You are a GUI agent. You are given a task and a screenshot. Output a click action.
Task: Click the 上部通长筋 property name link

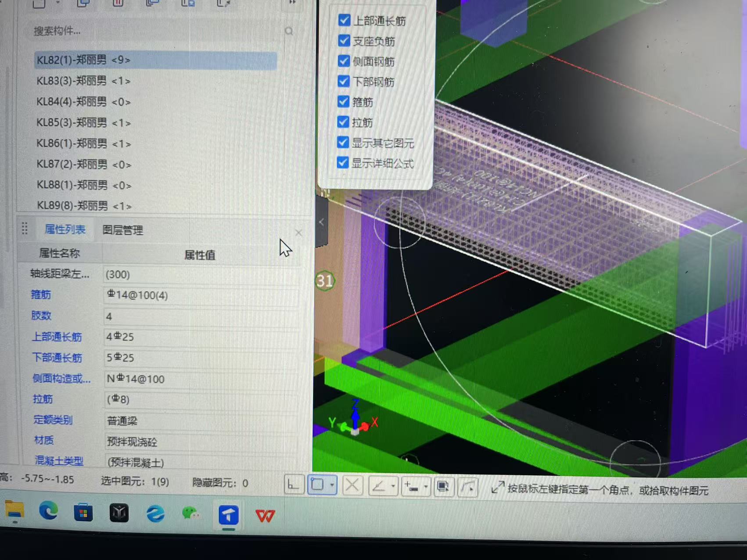[x=57, y=337]
